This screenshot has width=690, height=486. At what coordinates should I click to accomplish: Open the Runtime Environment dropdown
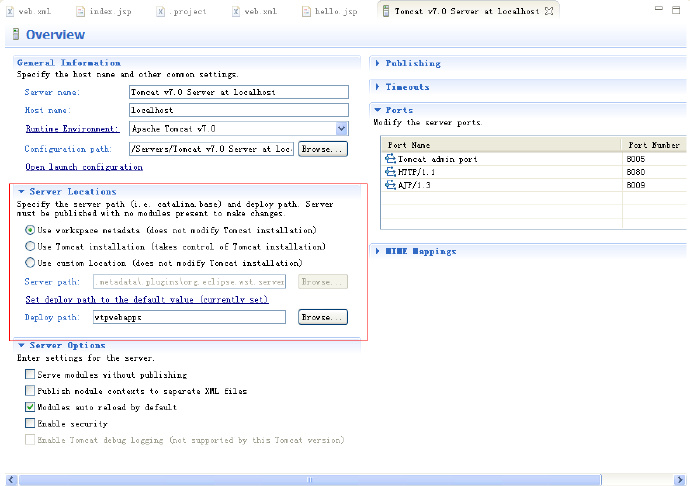point(341,129)
